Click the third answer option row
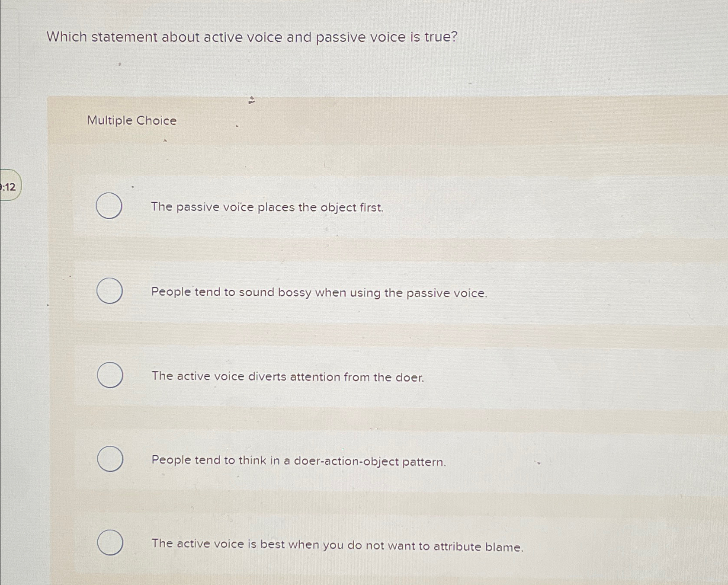 [288, 377]
